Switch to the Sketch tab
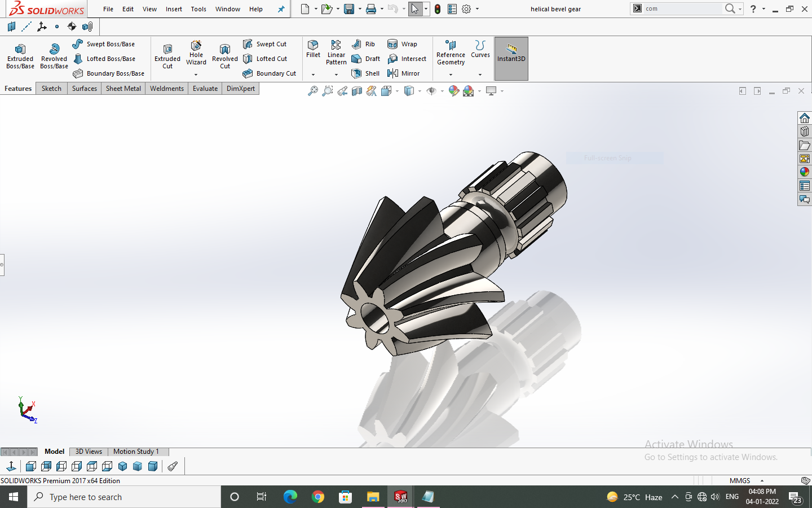Viewport: 812px width, 508px height. 51,89
